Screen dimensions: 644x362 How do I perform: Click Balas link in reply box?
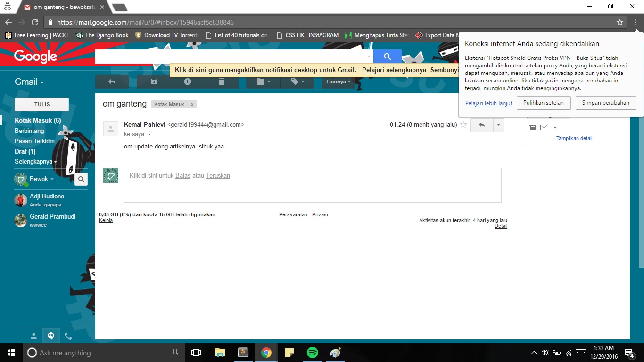coord(183,175)
